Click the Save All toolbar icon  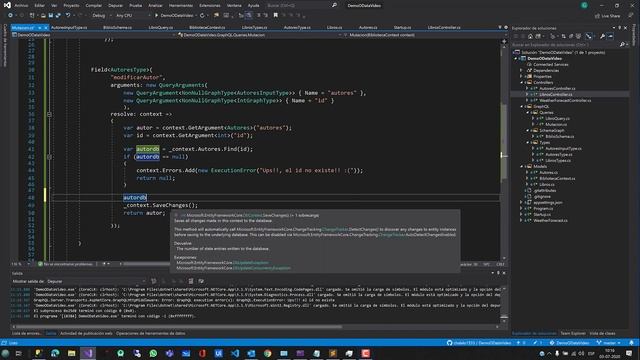click(58, 16)
